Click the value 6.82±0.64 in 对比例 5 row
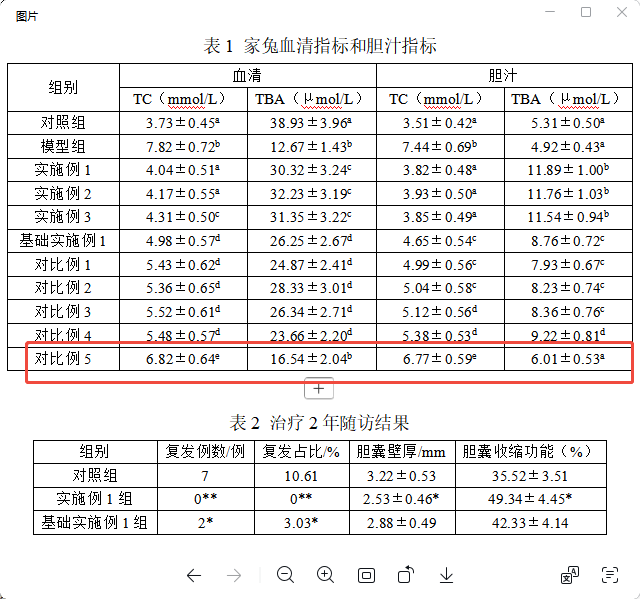Image resolution: width=640 pixels, height=599 pixels. (x=183, y=359)
